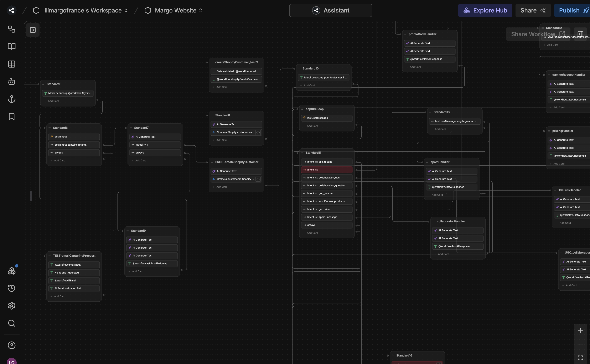Click the Explore Hub button
Screen dimensions: 590x364
tap(485, 10)
